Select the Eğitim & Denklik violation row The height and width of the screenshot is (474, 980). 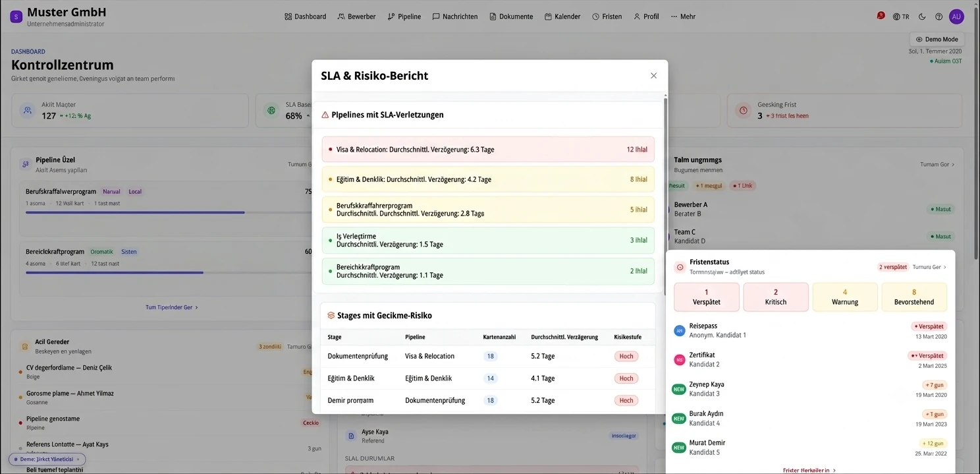click(x=488, y=179)
